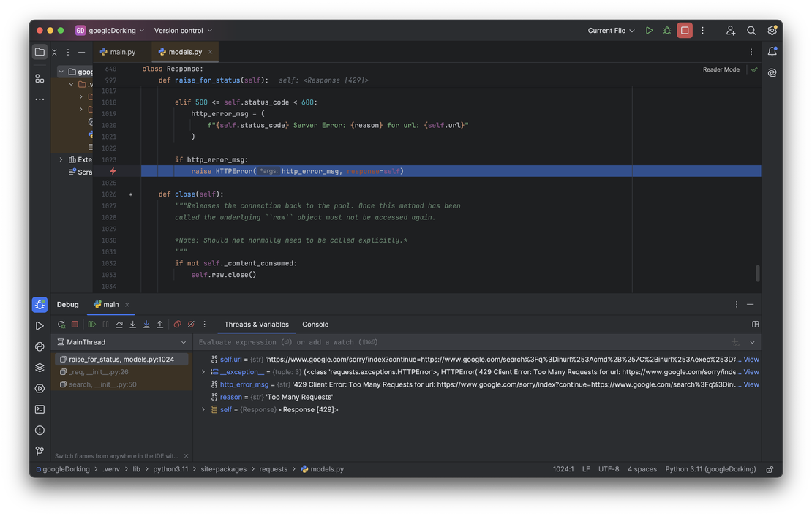Open Python Console tool window icon
This screenshot has height=516, width=812.
[x=40, y=346]
